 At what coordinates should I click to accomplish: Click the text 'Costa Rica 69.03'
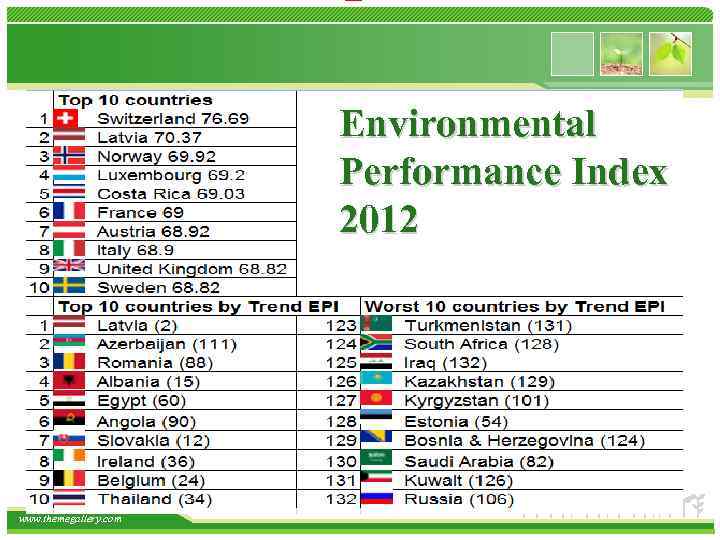(171, 194)
